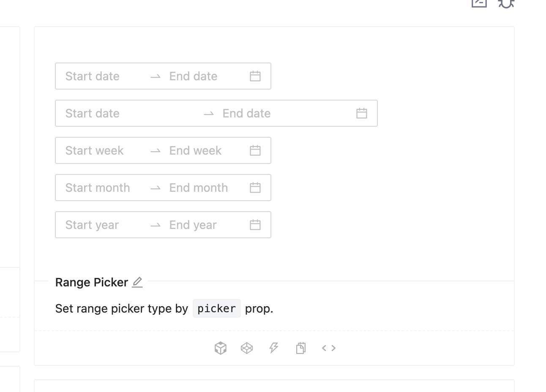Open End week selection panel
This screenshot has height=392, width=546.
point(195,150)
